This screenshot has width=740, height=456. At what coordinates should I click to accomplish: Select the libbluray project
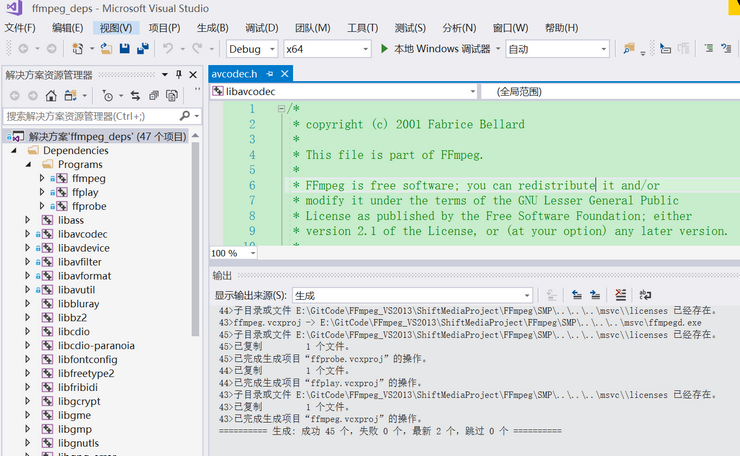[78, 304]
